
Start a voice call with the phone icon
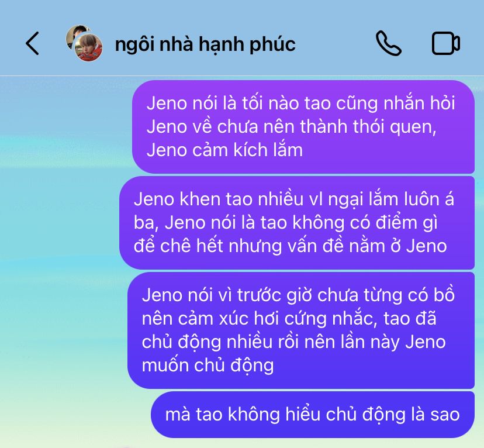(x=389, y=43)
